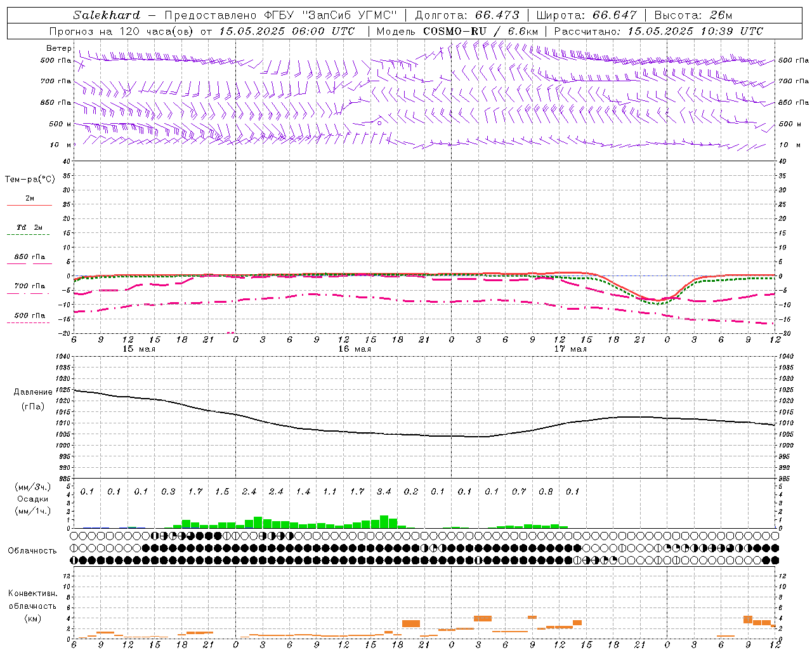Click the "700 гПа" entry in temperature legend

click(x=30, y=286)
